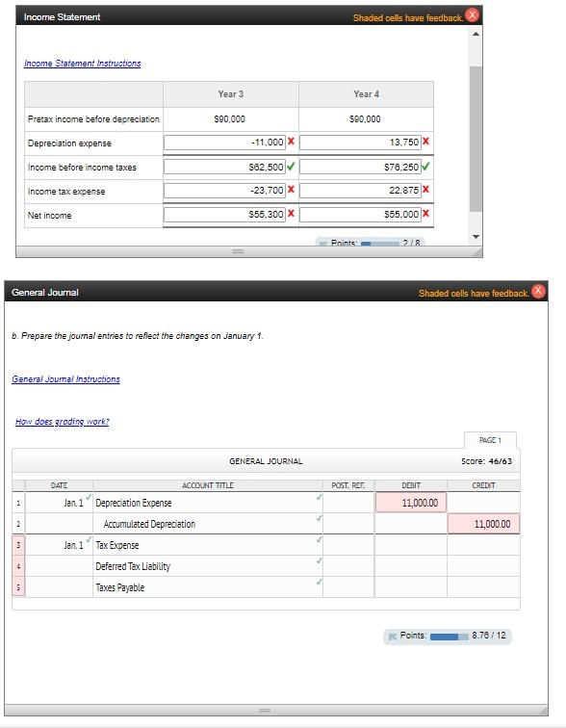Click Income Statement bottom resize handle
Screen dimensions: 566x728
(x=238, y=251)
